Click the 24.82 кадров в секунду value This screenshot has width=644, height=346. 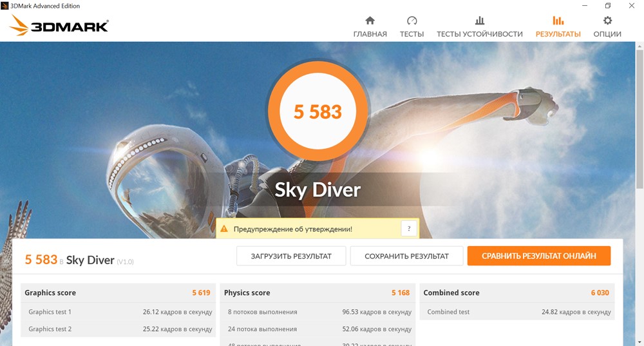pyautogui.click(x=576, y=312)
